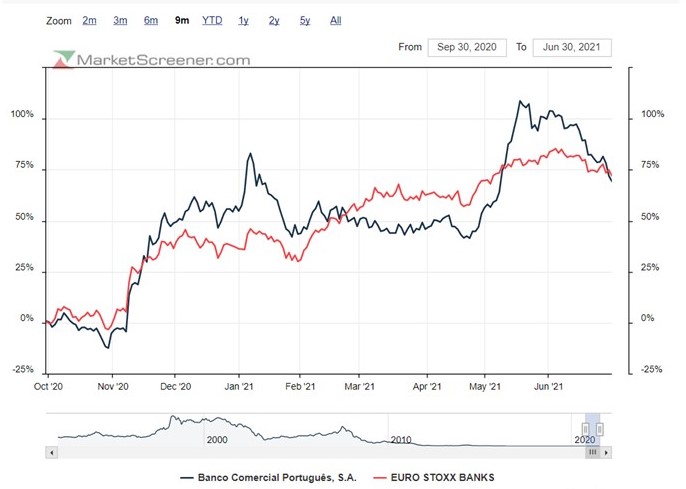Click the Jun '21 x-axis label
This screenshot has width=686, height=489.
pyautogui.click(x=548, y=387)
